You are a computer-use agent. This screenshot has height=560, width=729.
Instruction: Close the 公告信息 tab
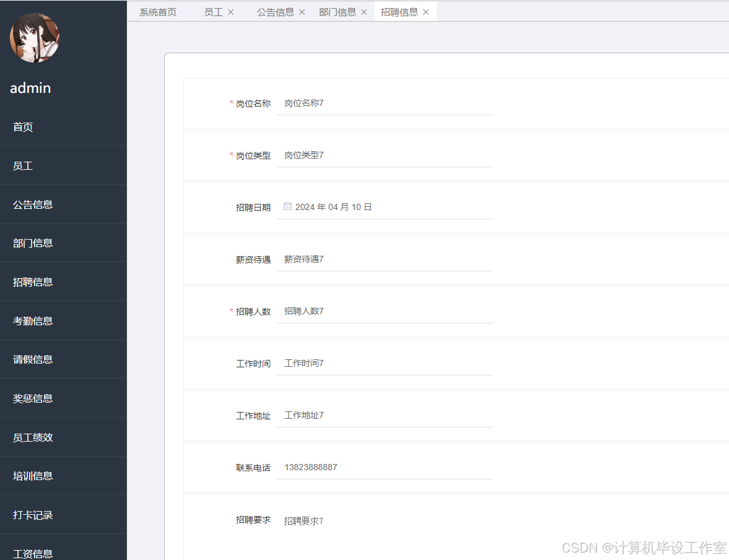click(x=302, y=12)
